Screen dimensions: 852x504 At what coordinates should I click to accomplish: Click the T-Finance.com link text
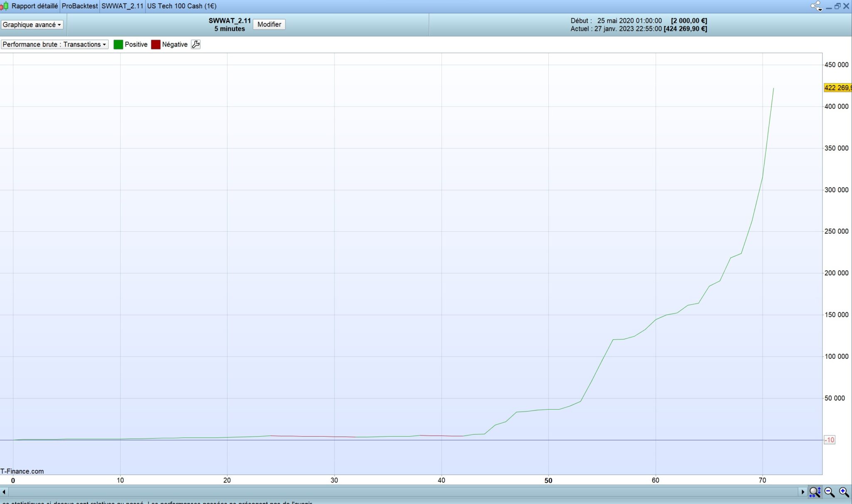tap(22, 471)
